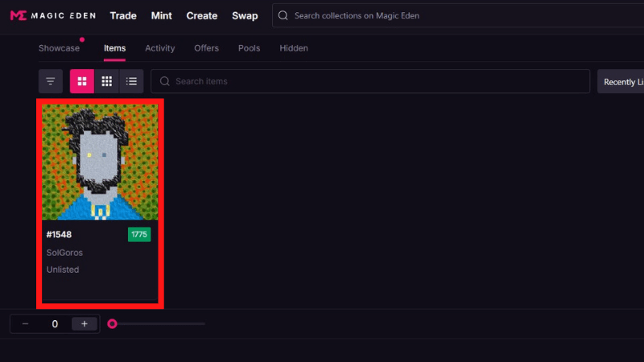View the Hidden tab
The height and width of the screenshot is (362, 644).
294,48
